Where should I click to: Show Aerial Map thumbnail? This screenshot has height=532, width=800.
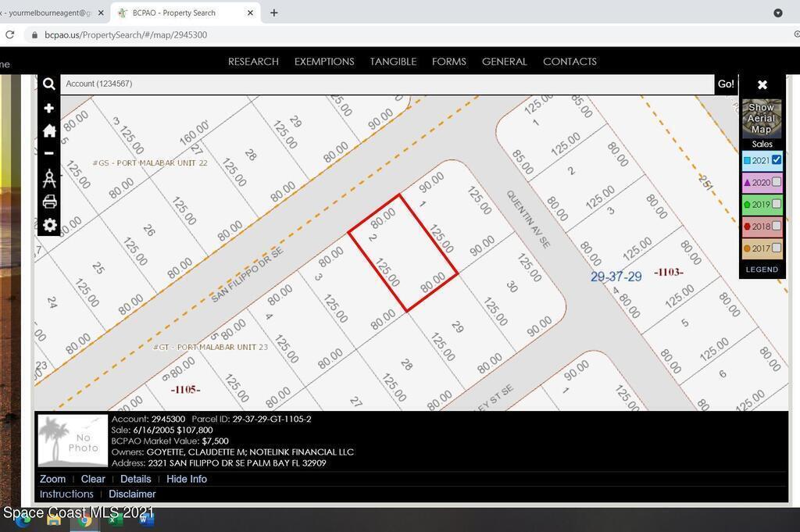pyautogui.click(x=761, y=119)
